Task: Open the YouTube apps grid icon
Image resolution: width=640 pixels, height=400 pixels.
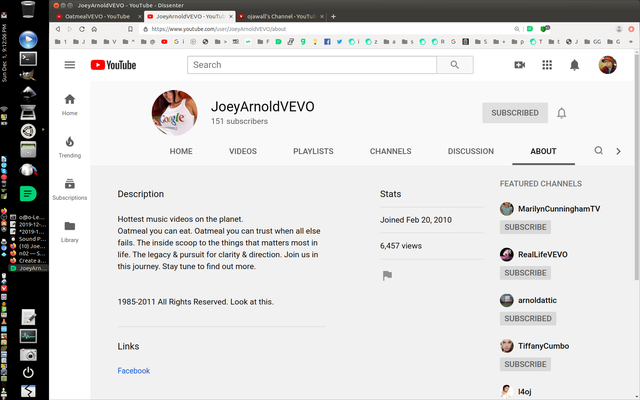Action: pyautogui.click(x=547, y=65)
